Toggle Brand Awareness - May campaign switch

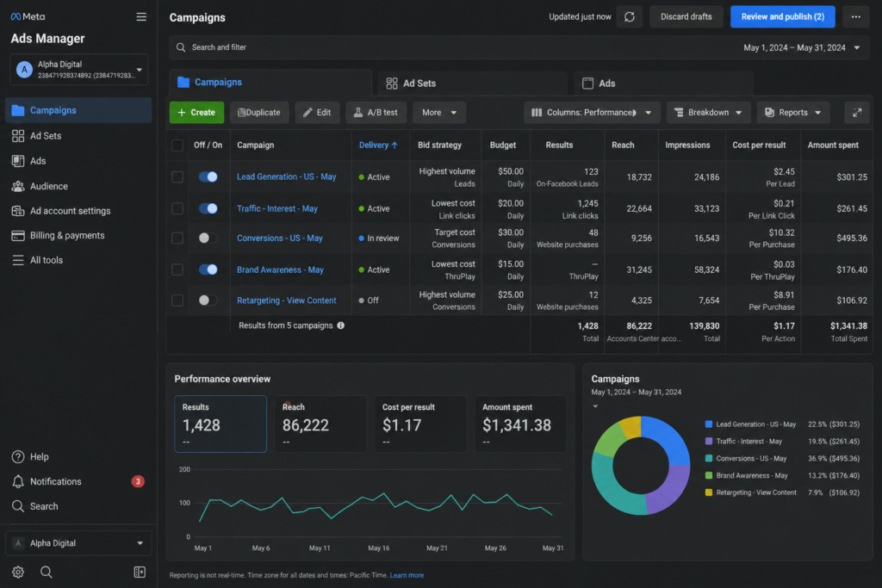coord(208,269)
